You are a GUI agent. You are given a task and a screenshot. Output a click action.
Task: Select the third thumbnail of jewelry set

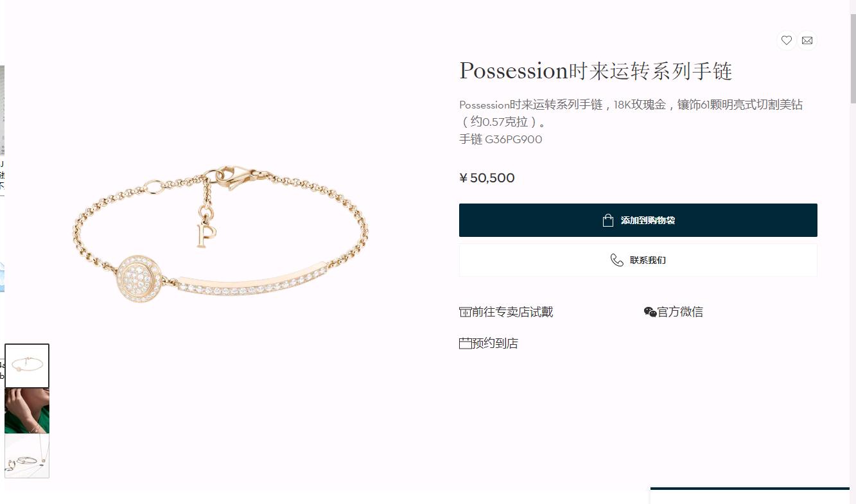[27, 456]
